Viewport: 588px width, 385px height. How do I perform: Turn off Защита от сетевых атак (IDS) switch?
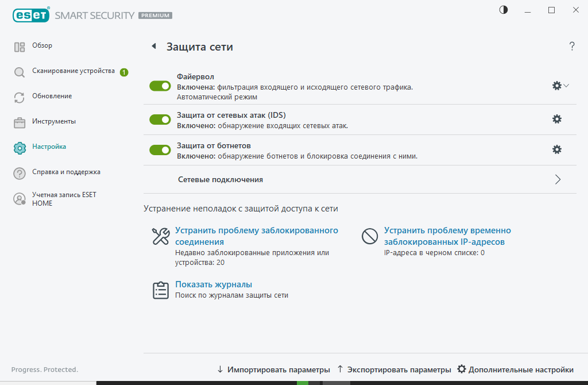160,120
